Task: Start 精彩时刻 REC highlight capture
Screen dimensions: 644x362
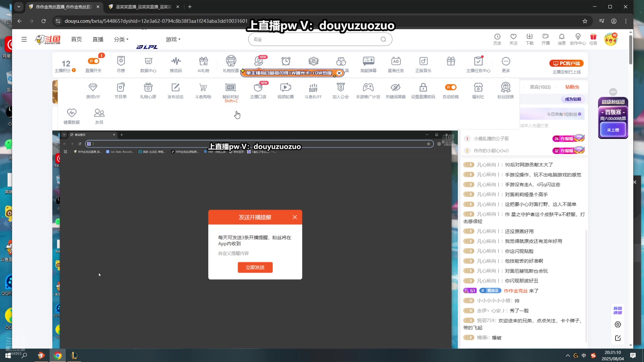Action: (x=230, y=92)
